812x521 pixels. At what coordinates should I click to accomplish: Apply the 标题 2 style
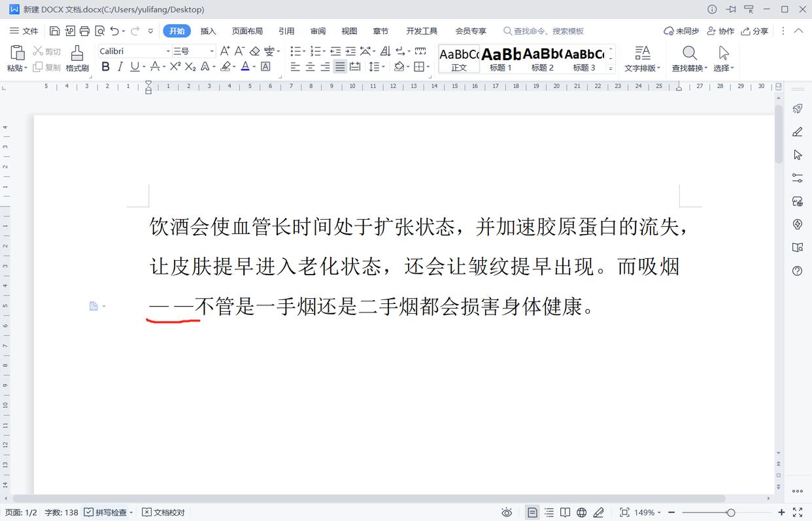[542, 59]
